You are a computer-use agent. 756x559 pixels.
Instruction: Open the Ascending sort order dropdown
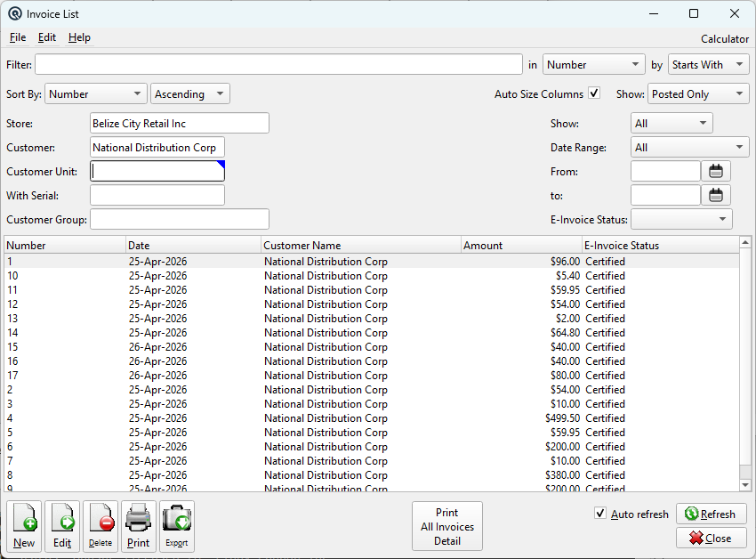point(190,93)
